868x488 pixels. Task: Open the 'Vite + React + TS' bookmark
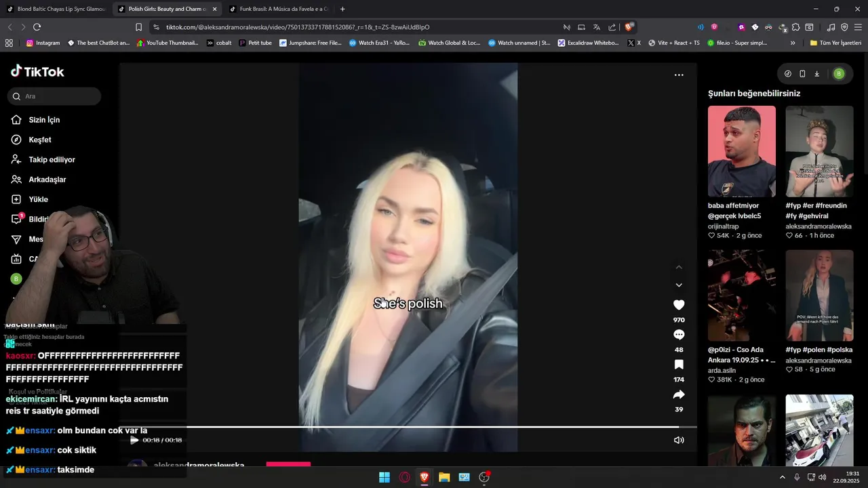tap(673, 43)
